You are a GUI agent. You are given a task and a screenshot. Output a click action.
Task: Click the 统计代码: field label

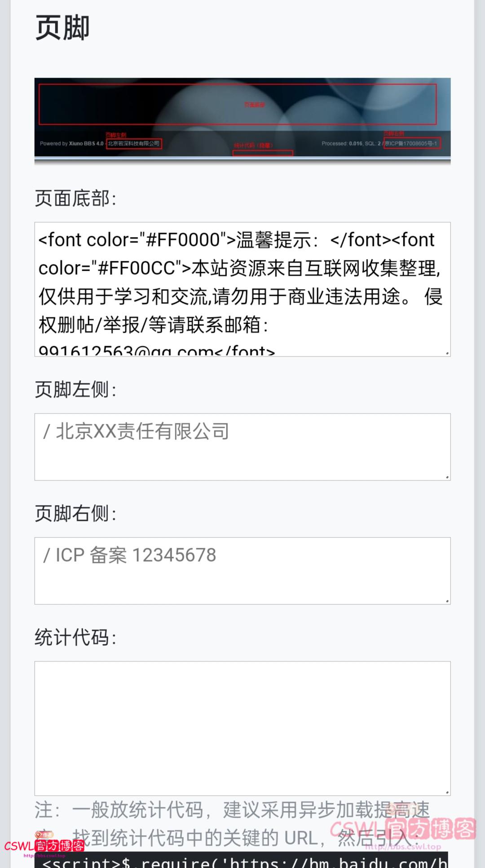tap(75, 637)
